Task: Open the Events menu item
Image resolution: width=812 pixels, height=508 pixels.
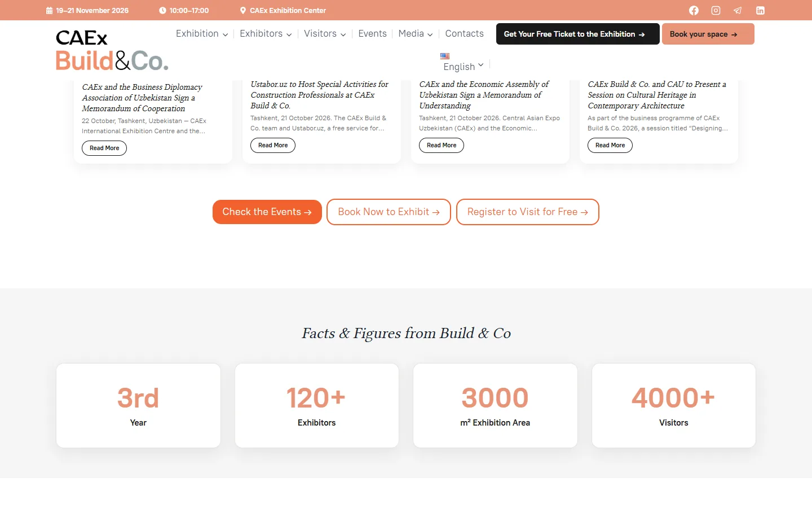Action: click(x=372, y=34)
